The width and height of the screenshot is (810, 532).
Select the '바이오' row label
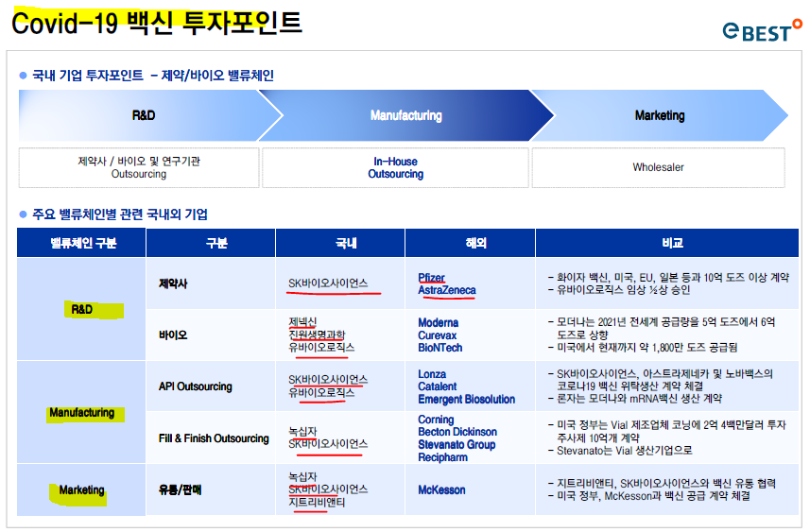(x=173, y=335)
